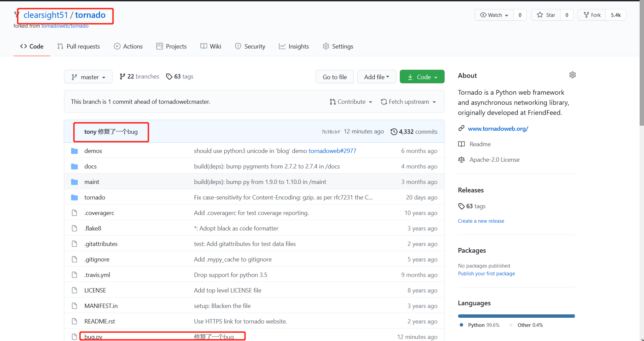Open the master branch dropdown
Screen dimensions: 644x341
[88, 77]
